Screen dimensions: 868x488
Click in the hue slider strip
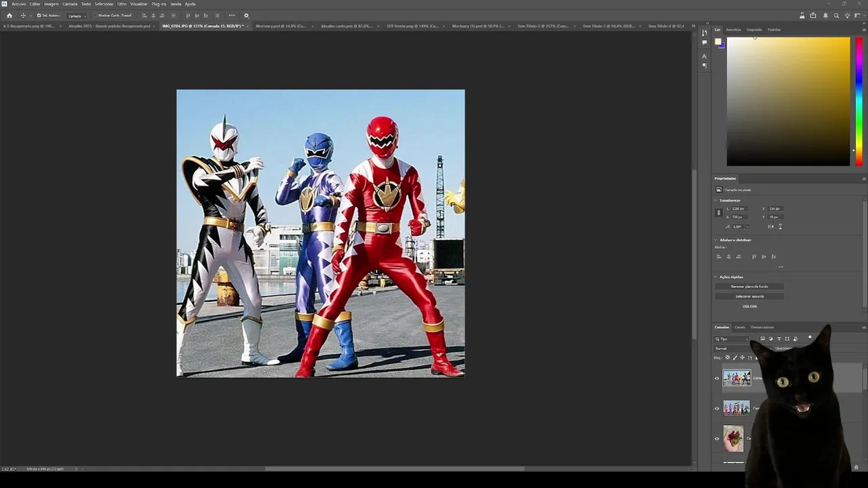[859, 100]
